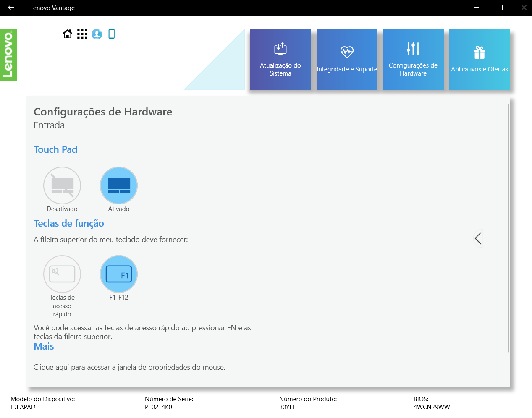Open the device phone icon

click(x=112, y=34)
